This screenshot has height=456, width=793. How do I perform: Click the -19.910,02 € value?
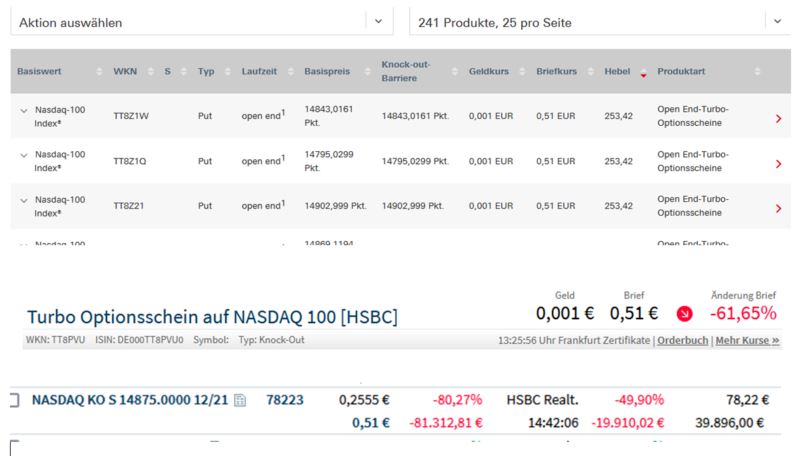pos(628,423)
